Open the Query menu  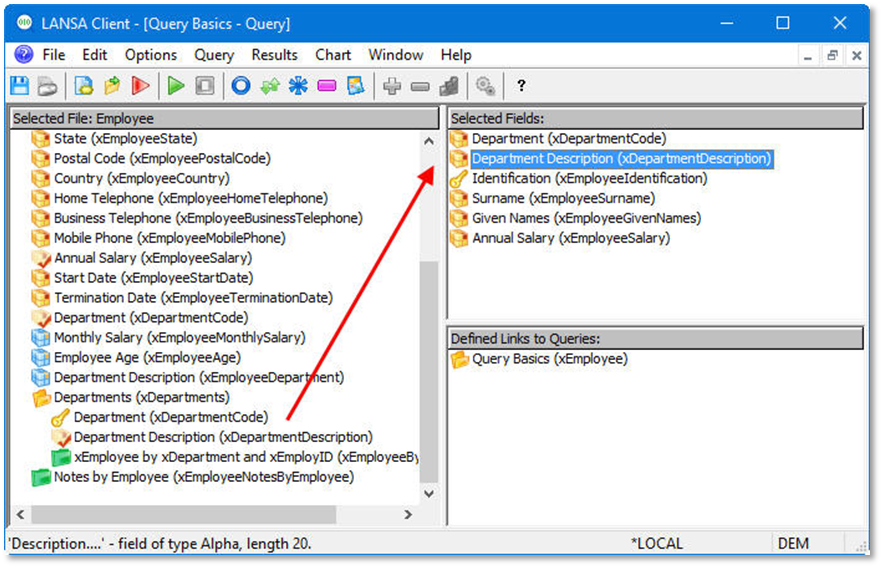click(x=214, y=55)
